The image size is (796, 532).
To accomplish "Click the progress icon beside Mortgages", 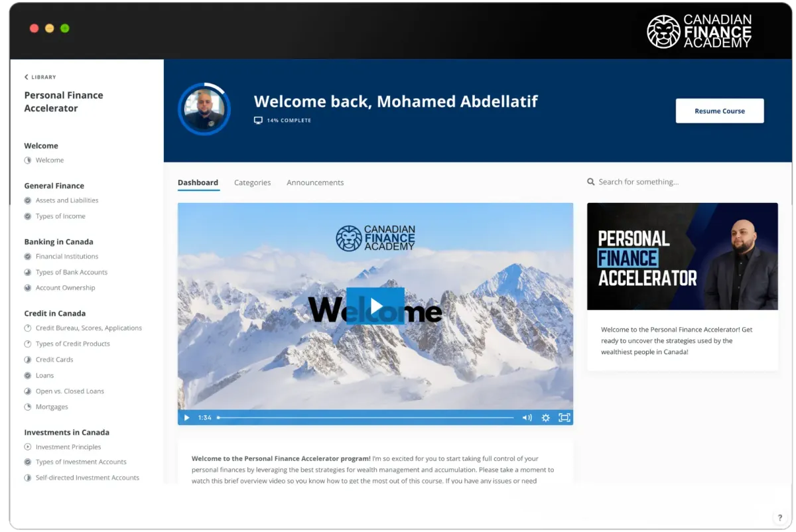I will [x=28, y=407].
